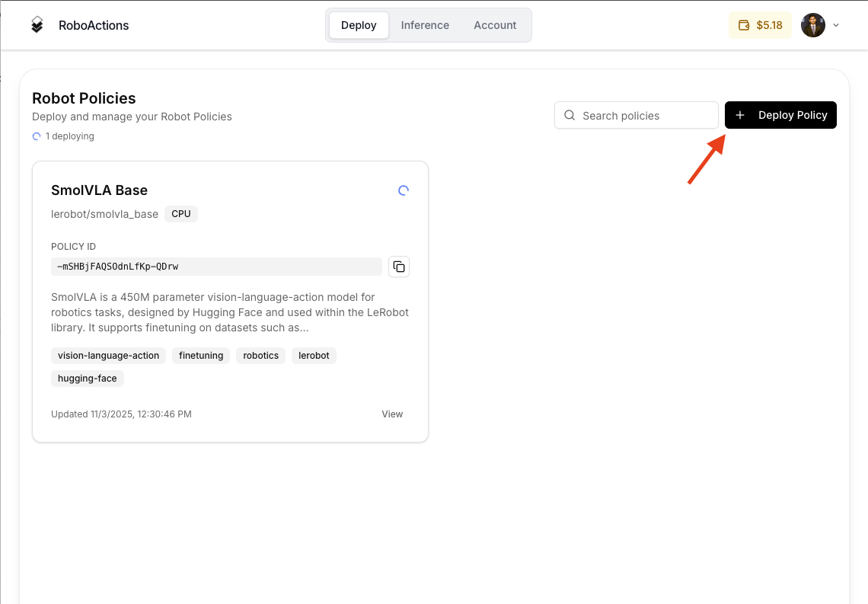Click the deploying spinner icon next to '1 deploying'
Viewport: 868px width, 604px height.
pyautogui.click(x=36, y=136)
